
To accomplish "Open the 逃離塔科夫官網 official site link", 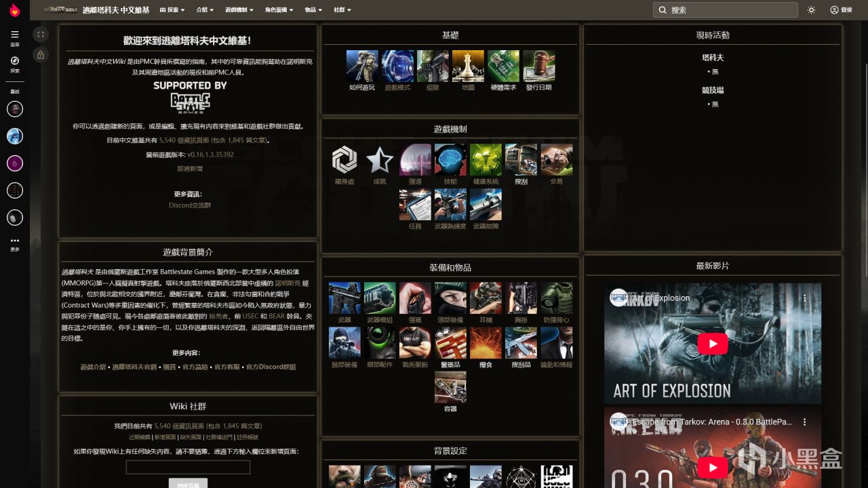I will (x=134, y=367).
